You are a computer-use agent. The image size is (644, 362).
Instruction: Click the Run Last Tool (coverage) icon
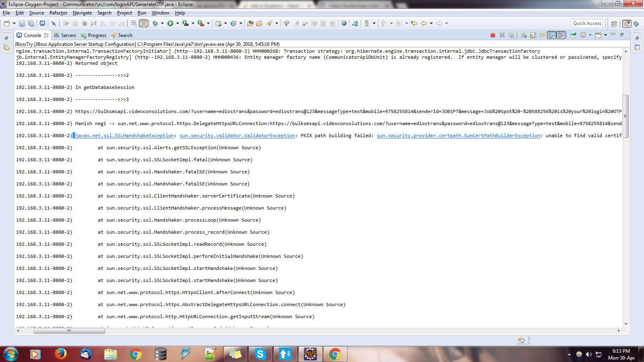[185, 23]
